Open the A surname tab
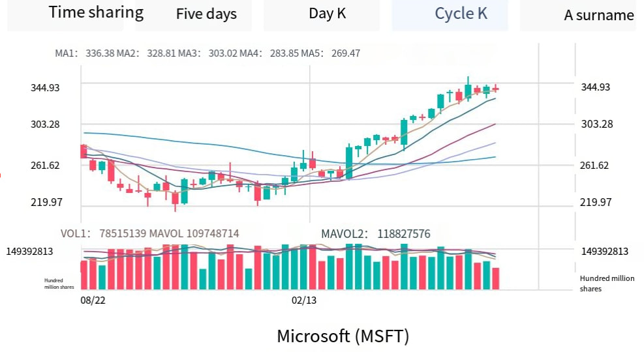Image resolution: width=644 pixels, height=352 pixels. pos(598,16)
